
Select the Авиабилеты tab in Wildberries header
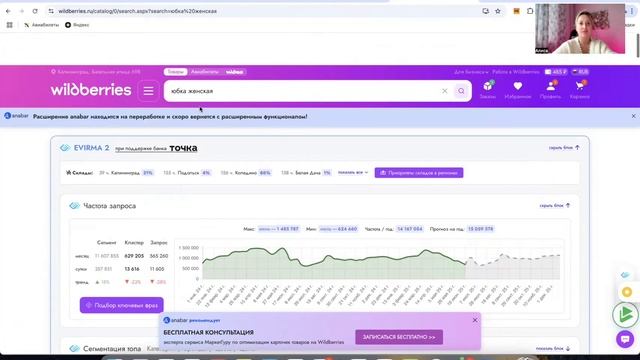point(205,72)
